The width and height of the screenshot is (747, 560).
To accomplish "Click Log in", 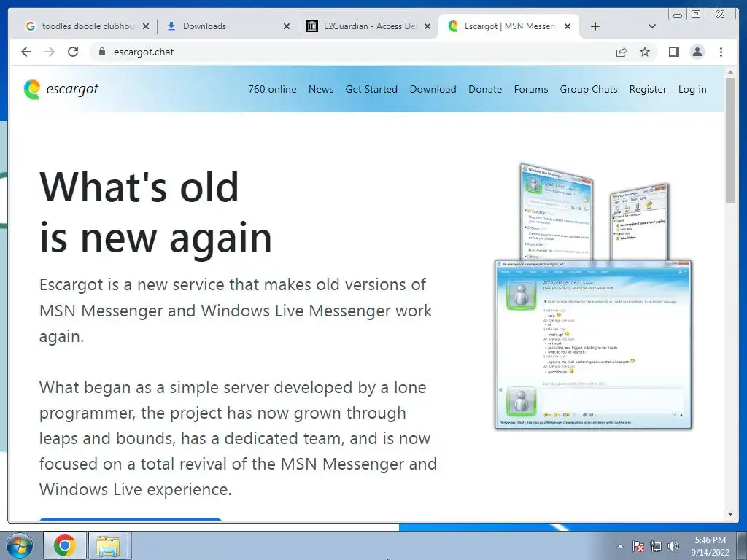I will [692, 89].
